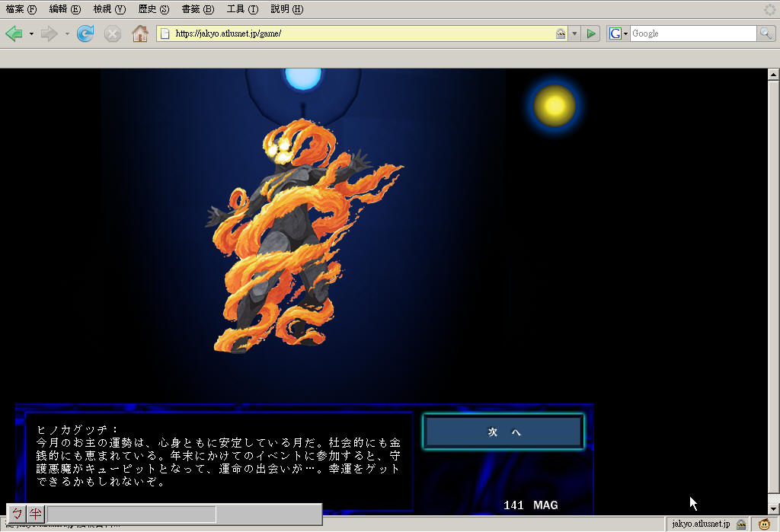Click the Stop loading icon
The image size is (780, 532).
(x=113, y=33)
